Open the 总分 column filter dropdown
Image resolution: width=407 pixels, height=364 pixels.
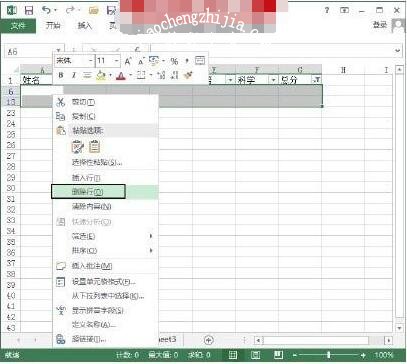click(x=317, y=80)
